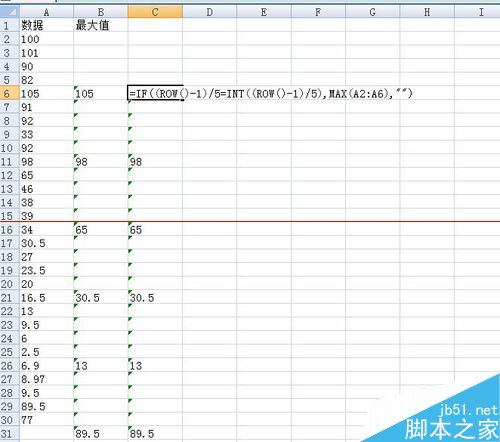
Task: Click cell C31 showing 89.5
Action: [155, 433]
